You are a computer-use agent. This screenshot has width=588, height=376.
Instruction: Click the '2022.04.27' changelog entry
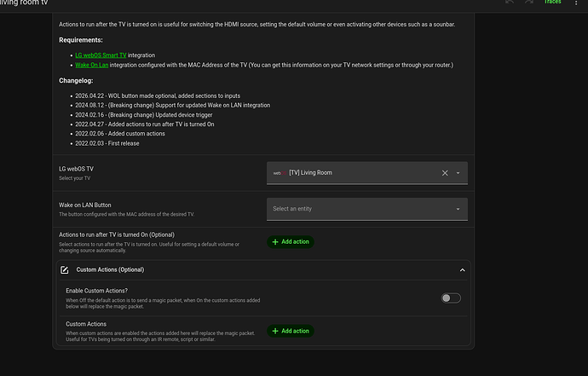tap(144, 124)
